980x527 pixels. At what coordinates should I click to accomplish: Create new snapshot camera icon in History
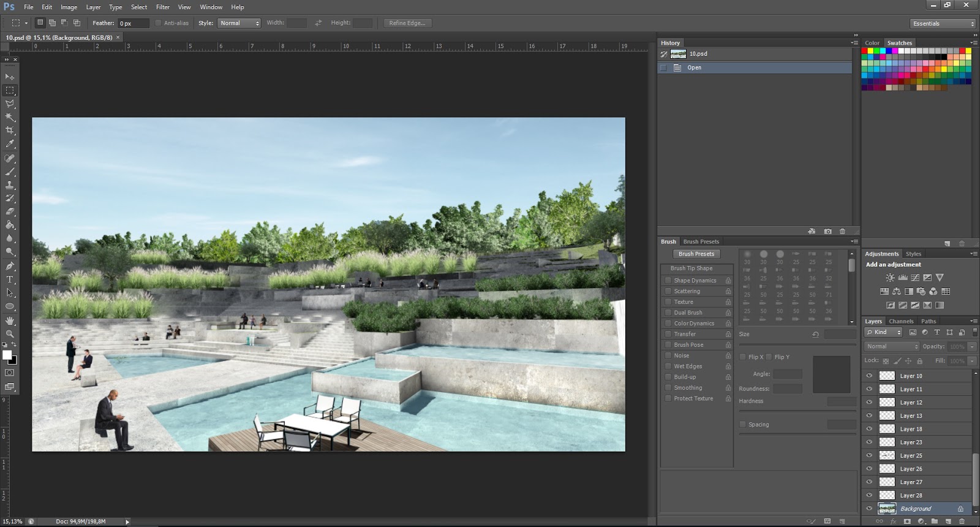(827, 232)
